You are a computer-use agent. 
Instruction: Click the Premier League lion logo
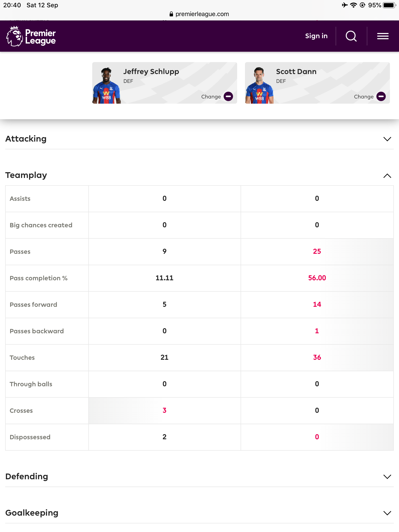click(x=15, y=36)
